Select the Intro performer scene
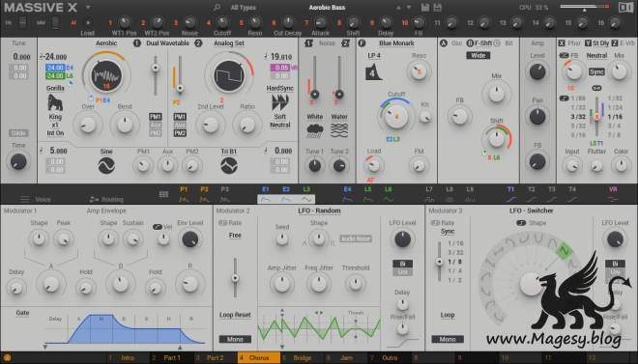The height and width of the screenshot is (364, 638). (128, 358)
